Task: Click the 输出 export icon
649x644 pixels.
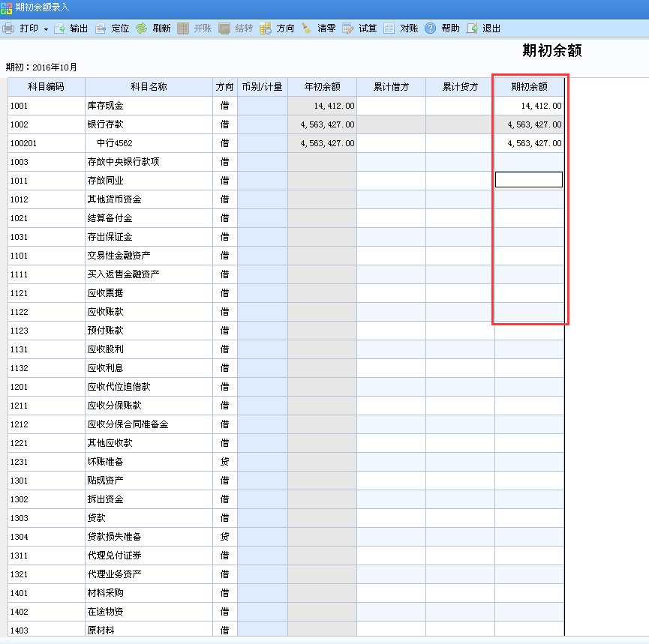Action: (x=59, y=28)
